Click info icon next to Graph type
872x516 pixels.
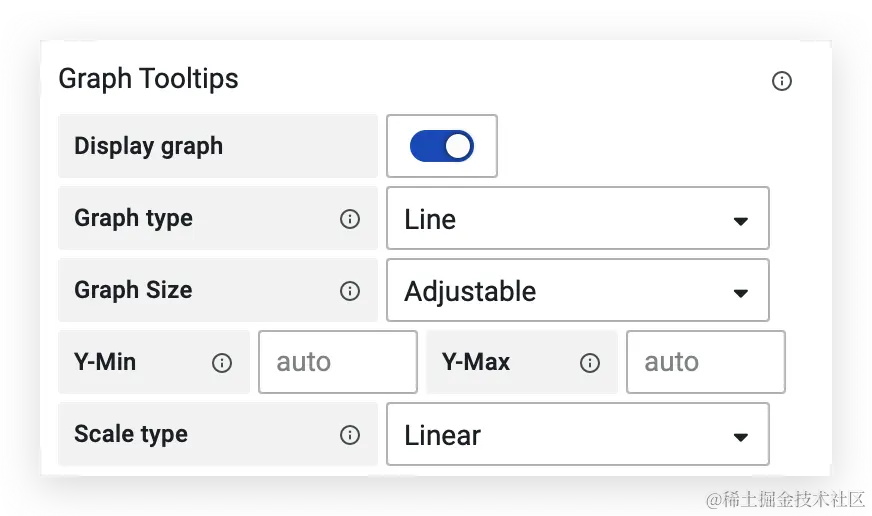click(350, 219)
